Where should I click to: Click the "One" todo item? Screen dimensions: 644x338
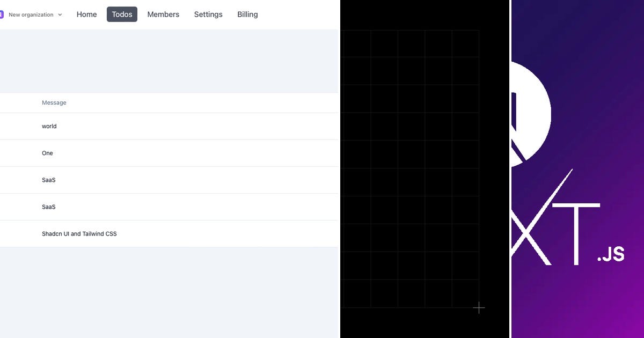[x=47, y=153]
